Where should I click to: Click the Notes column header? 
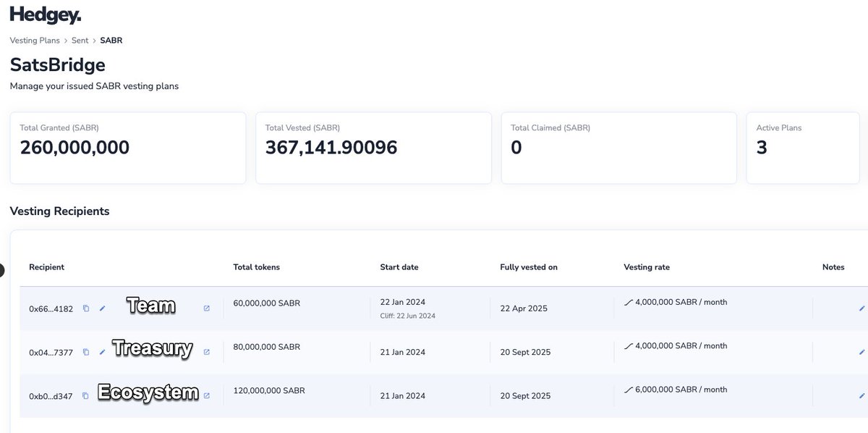pos(833,267)
